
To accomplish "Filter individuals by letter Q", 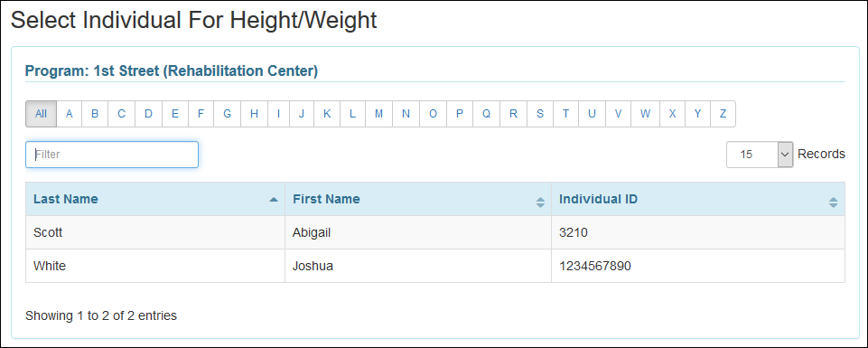I will (486, 114).
